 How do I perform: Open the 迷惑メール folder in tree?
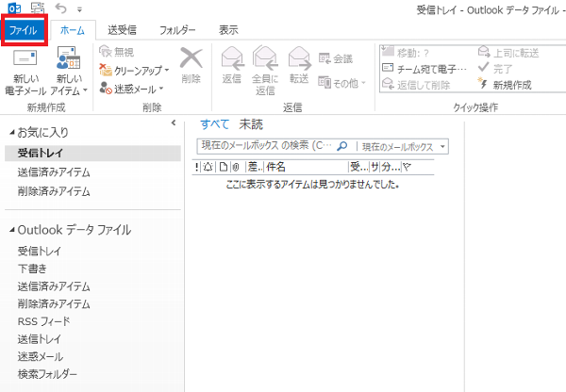tap(41, 356)
